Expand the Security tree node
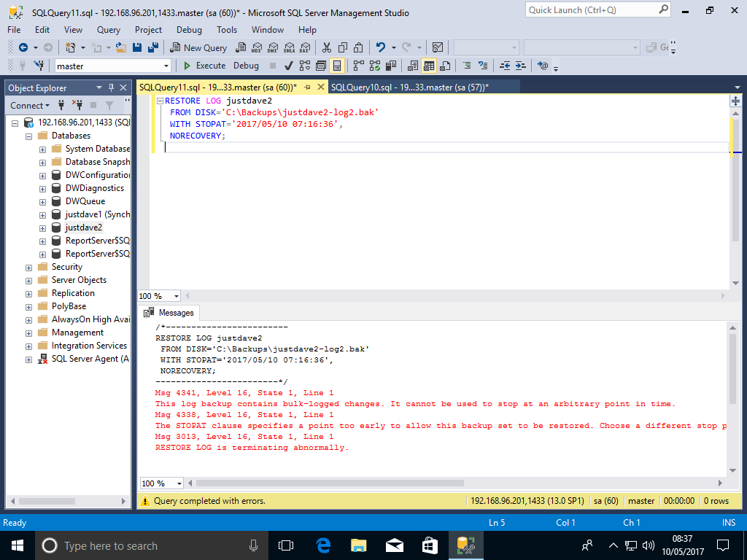Viewport: 747px width, 560px height. 29,268
